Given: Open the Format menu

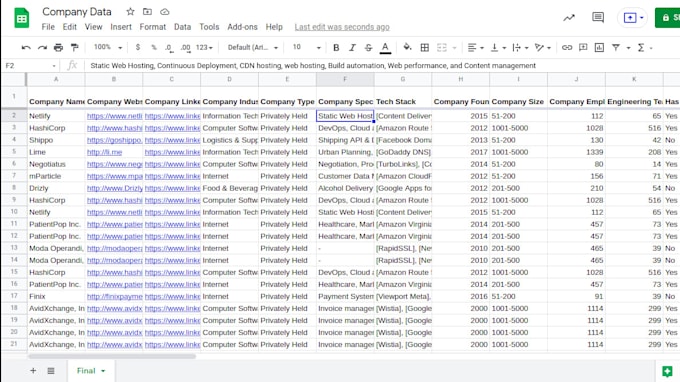Looking at the screenshot, I should 153,27.
